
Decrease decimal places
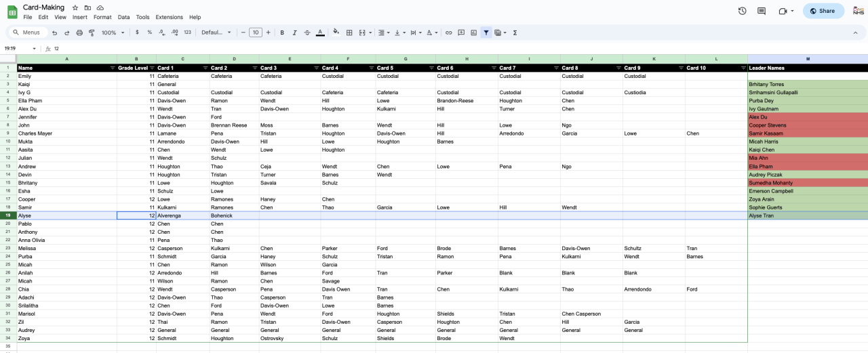point(163,33)
